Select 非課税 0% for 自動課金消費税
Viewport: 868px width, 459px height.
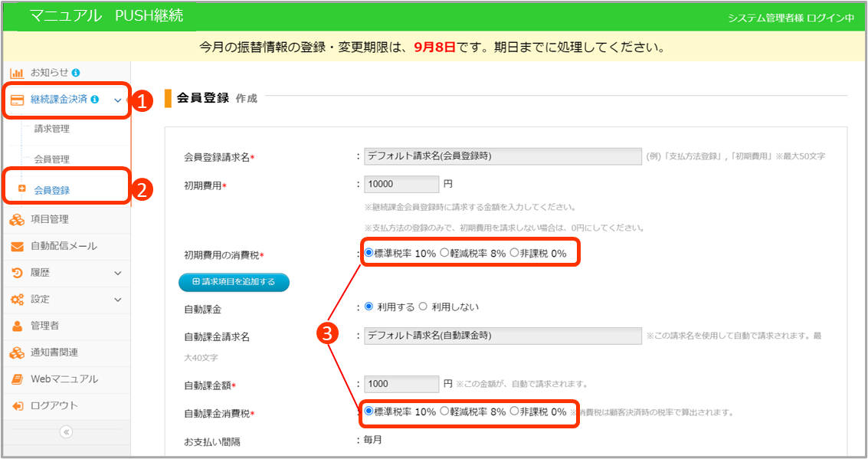point(514,411)
